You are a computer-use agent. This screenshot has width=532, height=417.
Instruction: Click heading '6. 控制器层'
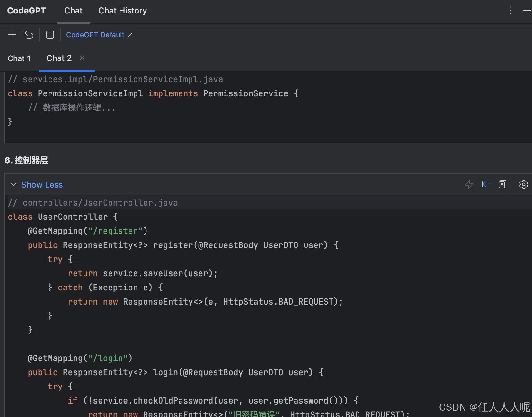coord(26,160)
